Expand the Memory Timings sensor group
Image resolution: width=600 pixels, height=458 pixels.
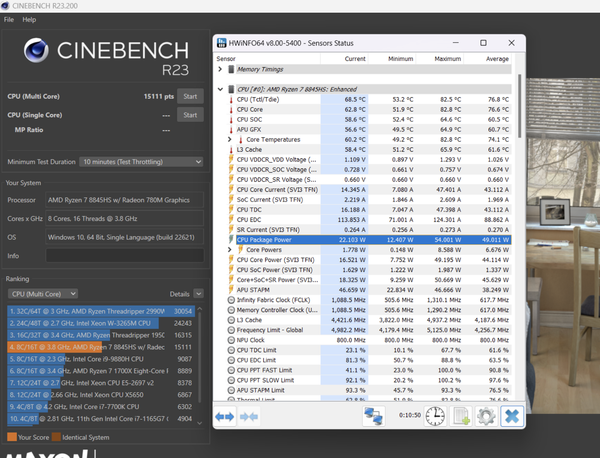tap(220, 69)
